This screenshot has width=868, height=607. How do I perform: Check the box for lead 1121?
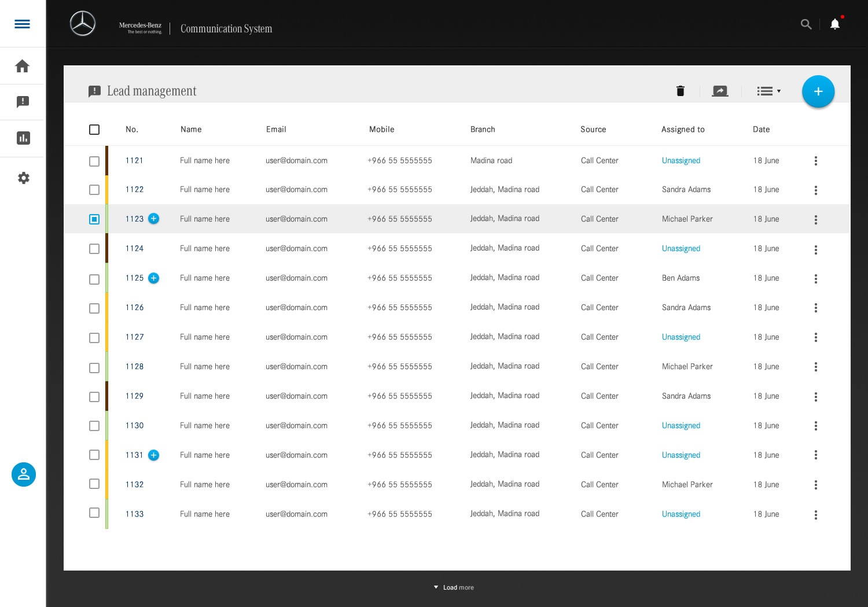(x=94, y=161)
